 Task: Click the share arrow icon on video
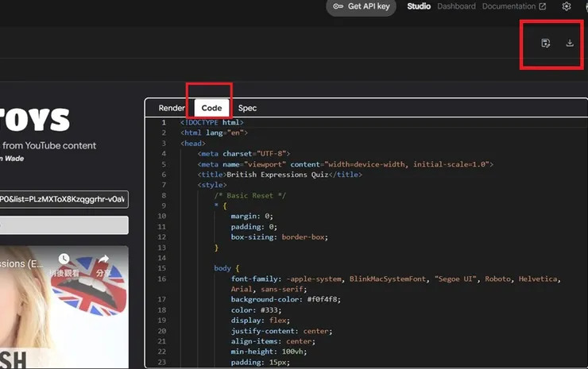tap(104, 259)
